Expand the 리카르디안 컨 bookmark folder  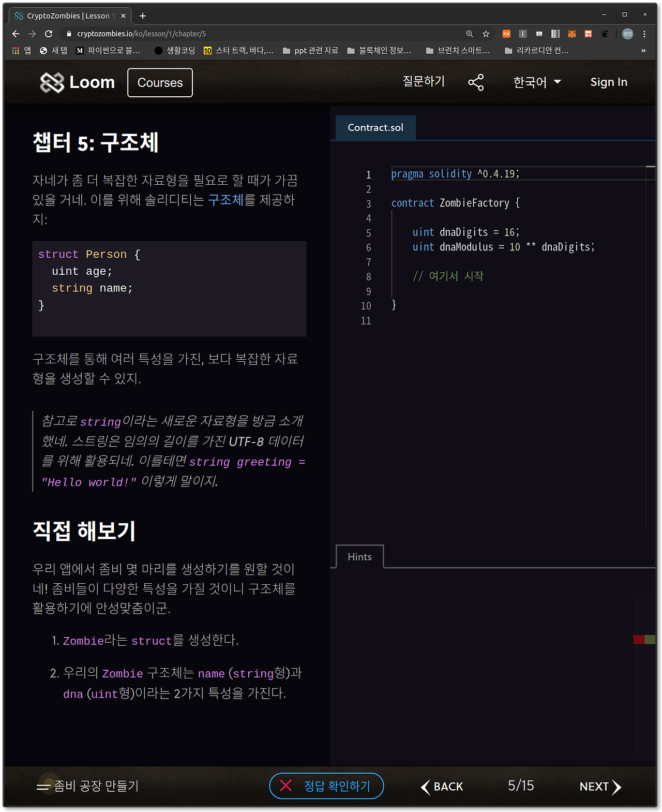(536, 51)
